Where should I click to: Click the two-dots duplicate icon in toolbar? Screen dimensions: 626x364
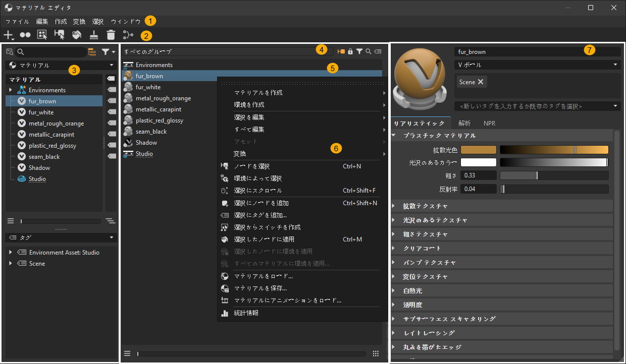pos(25,35)
